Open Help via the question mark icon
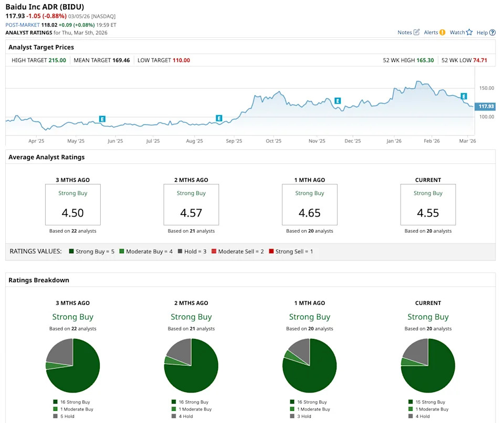 491,32
